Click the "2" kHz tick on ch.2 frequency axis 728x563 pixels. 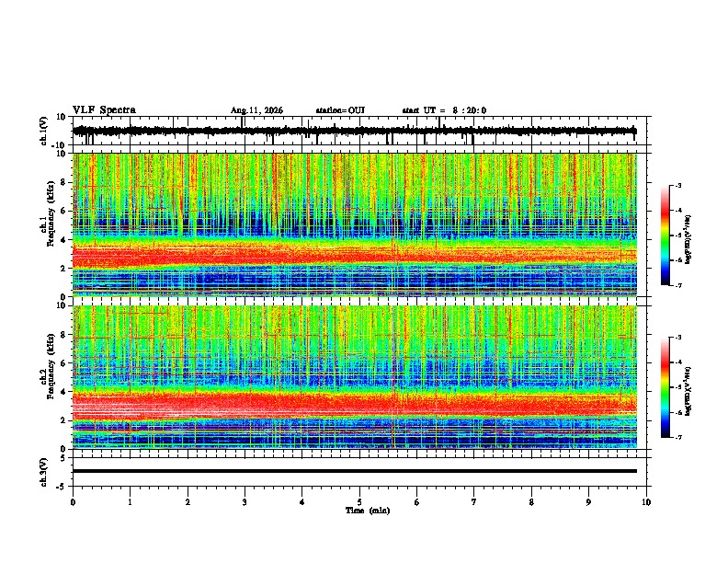[x=63, y=420]
